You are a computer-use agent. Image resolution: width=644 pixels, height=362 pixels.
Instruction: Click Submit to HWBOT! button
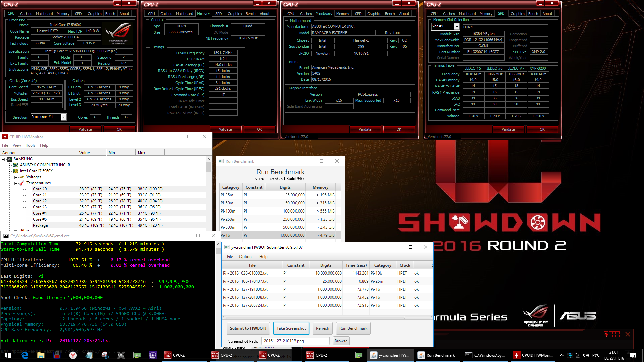pos(248,328)
